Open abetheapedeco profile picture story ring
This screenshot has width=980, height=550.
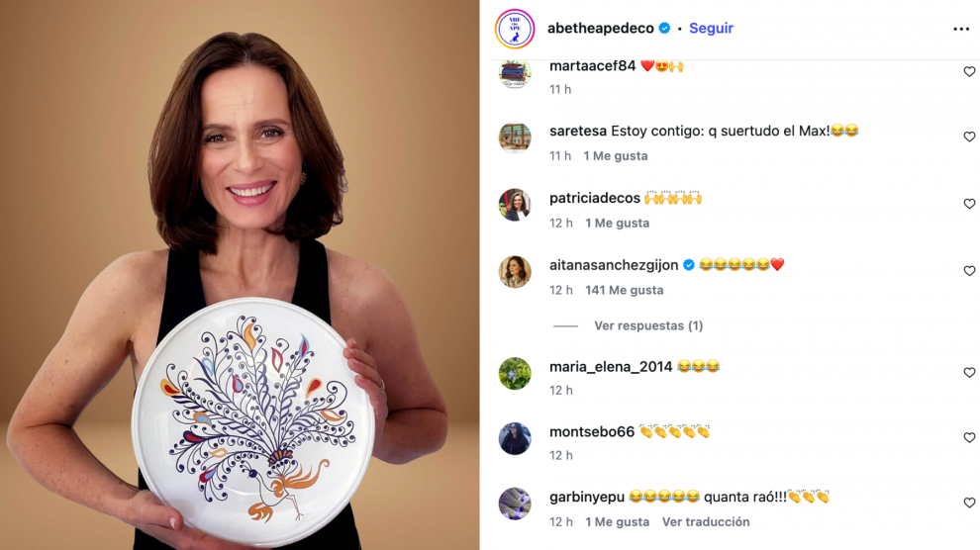click(x=515, y=29)
